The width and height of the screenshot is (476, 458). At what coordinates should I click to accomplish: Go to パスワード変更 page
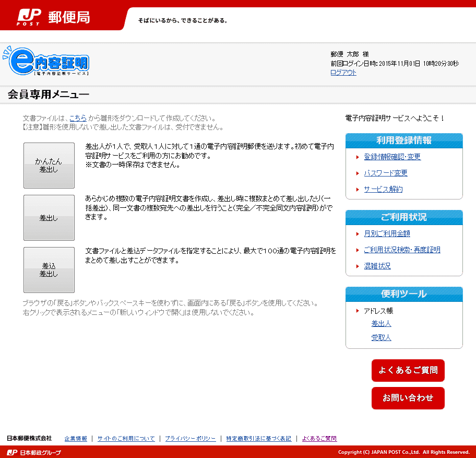click(x=385, y=173)
